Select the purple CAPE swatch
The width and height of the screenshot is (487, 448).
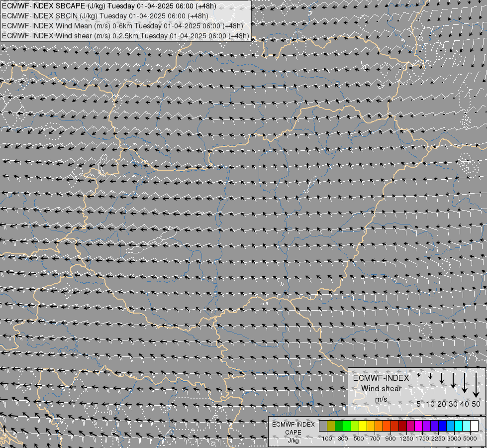[426, 426]
